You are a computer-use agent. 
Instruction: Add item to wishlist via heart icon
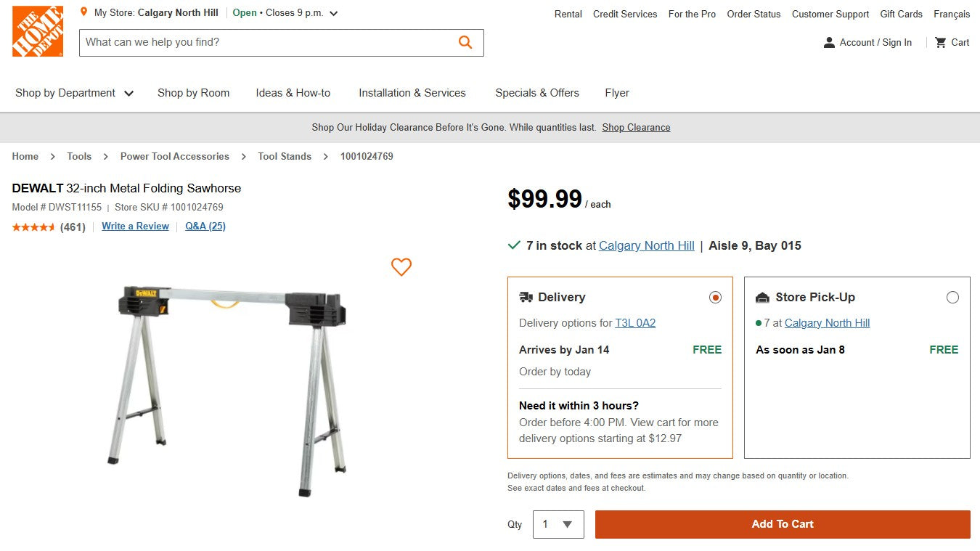point(401,267)
